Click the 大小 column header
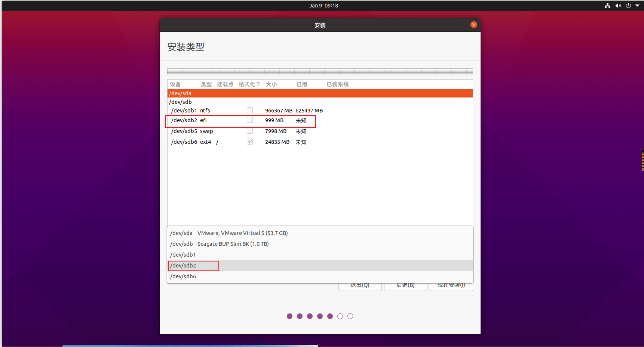This screenshot has height=347, width=644. click(x=271, y=84)
